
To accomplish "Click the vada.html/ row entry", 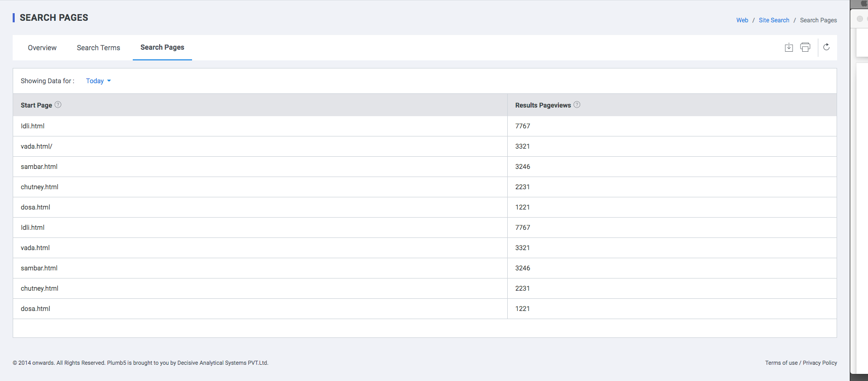I will [36, 146].
